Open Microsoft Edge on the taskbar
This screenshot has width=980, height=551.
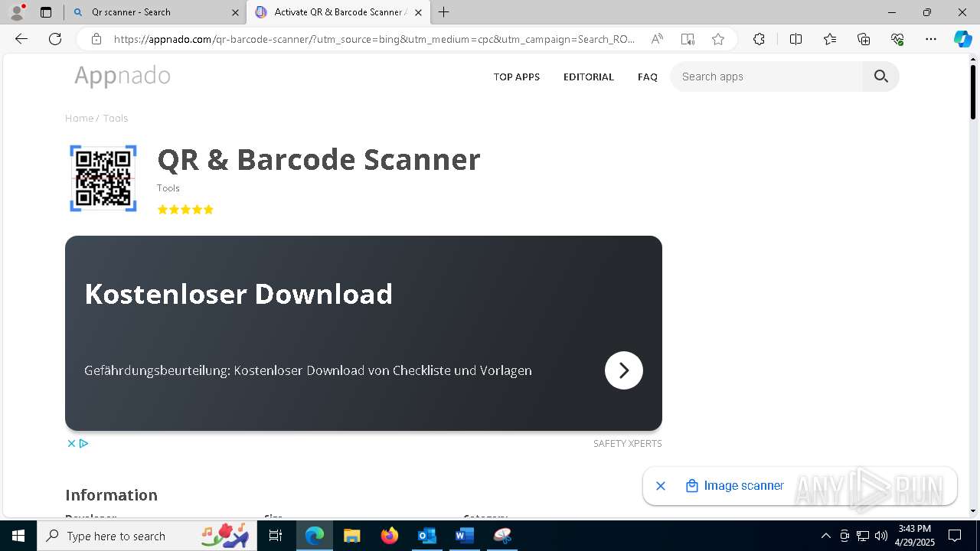click(315, 536)
